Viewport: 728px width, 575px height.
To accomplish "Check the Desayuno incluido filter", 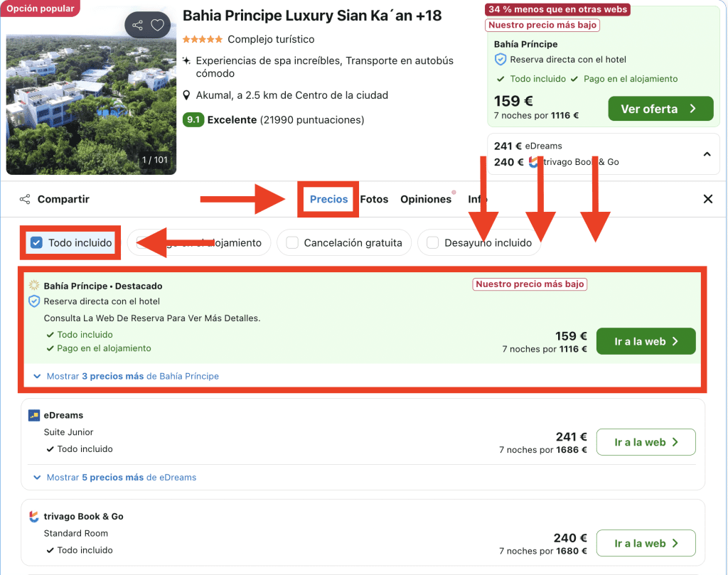I will (x=432, y=243).
